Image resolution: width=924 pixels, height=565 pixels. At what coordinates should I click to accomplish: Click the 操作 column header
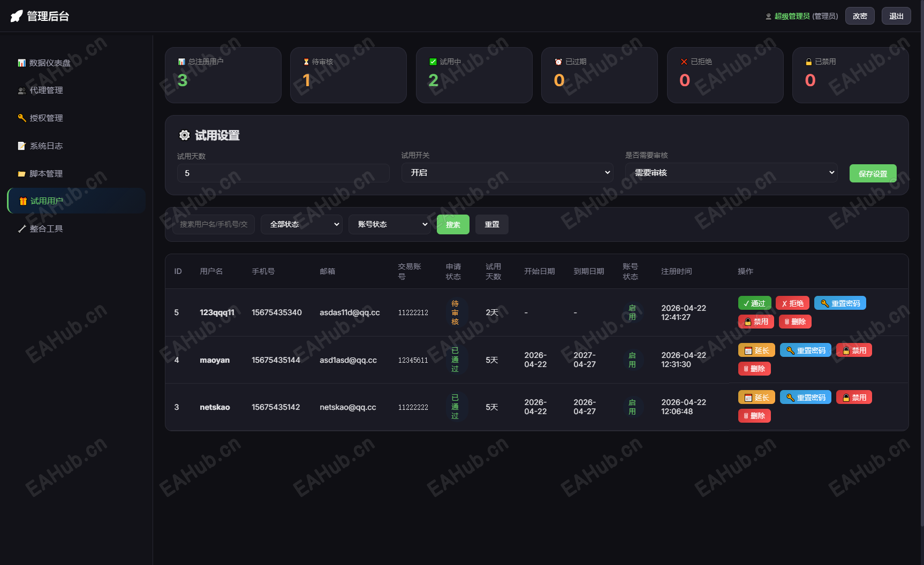(745, 271)
